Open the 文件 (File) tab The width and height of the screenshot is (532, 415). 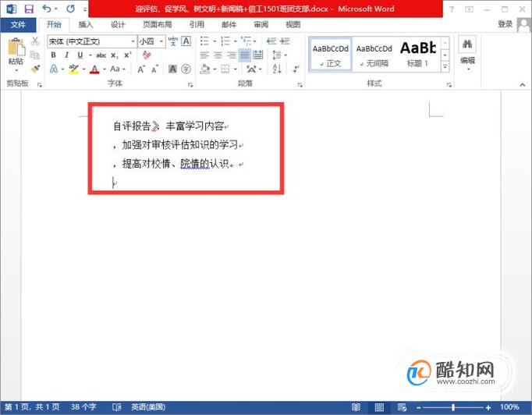[18, 25]
